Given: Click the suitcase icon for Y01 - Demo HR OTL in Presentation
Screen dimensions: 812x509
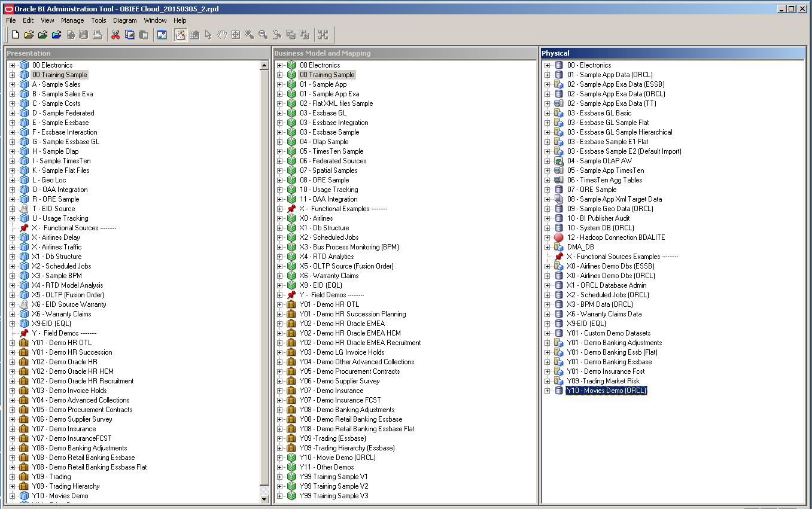Looking at the screenshot, I should [24, 343].
